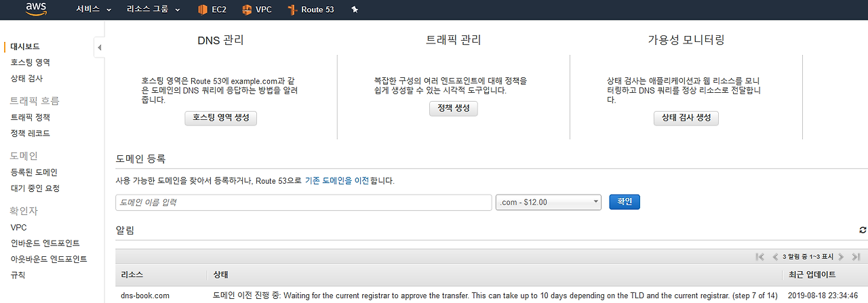Image resolution: width=868 pixels, height=303 pixels.
Task: Open the 리소스 그룹 dropdown menu
Action: coord(153,9)
